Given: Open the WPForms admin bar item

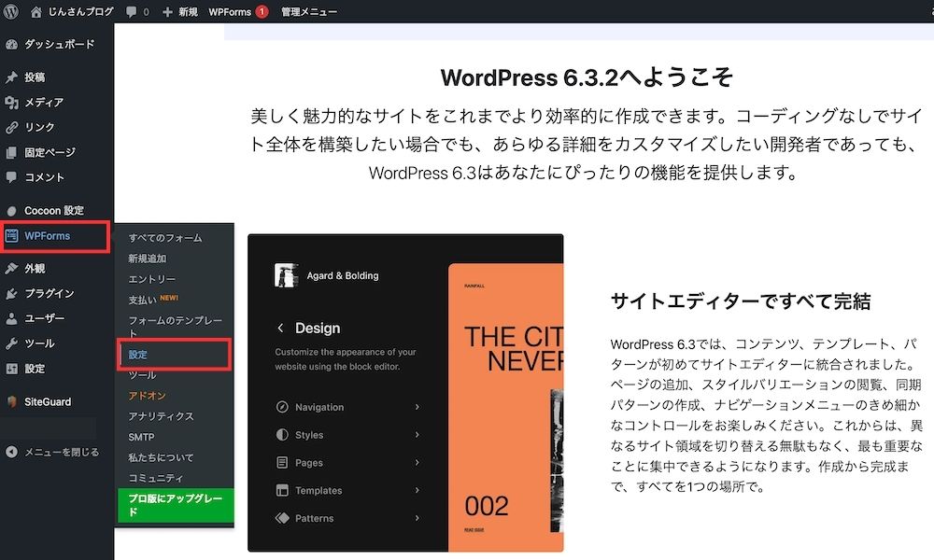Looking at the screenshot, I should point(230,12).
